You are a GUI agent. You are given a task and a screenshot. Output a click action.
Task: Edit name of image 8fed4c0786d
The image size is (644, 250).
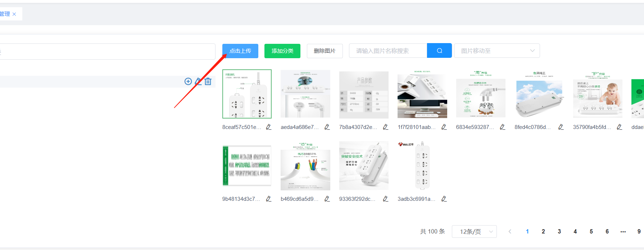[561, 127]
